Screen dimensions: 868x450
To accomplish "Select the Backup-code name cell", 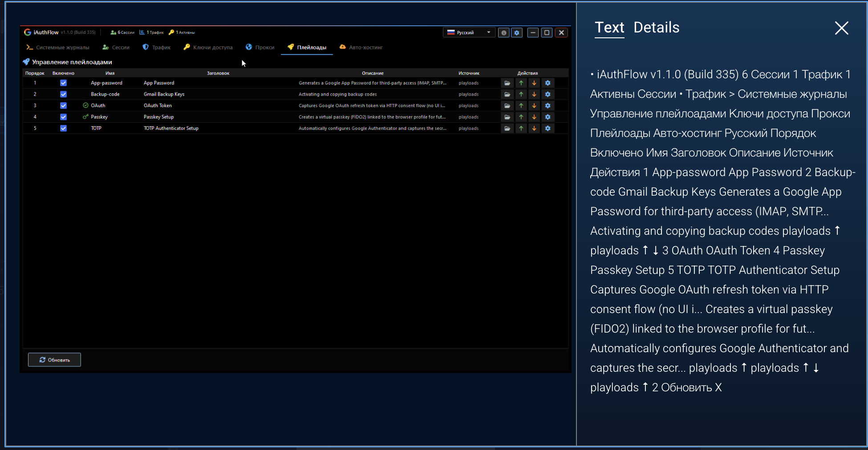I will click(105, 94).
